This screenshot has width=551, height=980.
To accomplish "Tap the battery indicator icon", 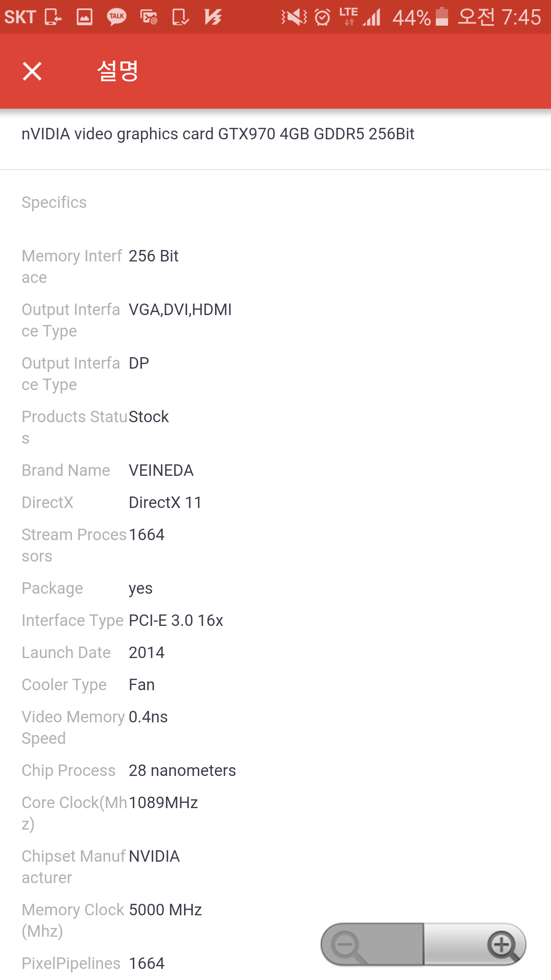I will pyautogui.click(x=442, y=17).
